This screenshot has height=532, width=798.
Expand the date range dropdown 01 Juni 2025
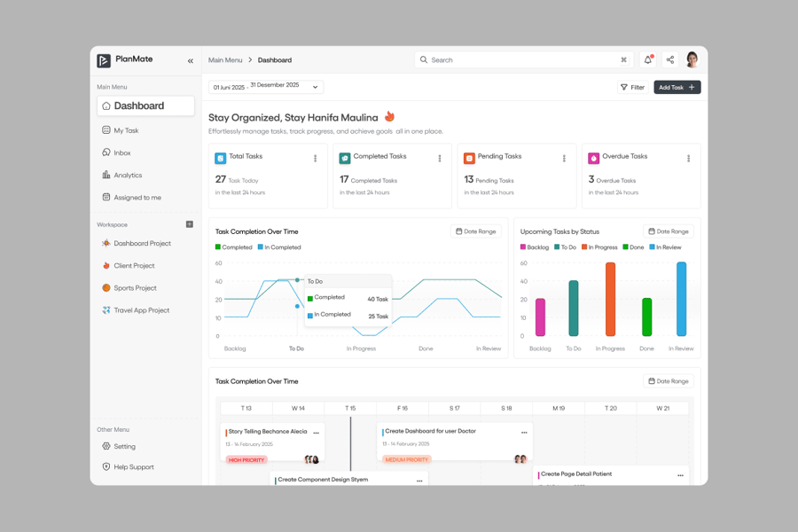(266, 87)
